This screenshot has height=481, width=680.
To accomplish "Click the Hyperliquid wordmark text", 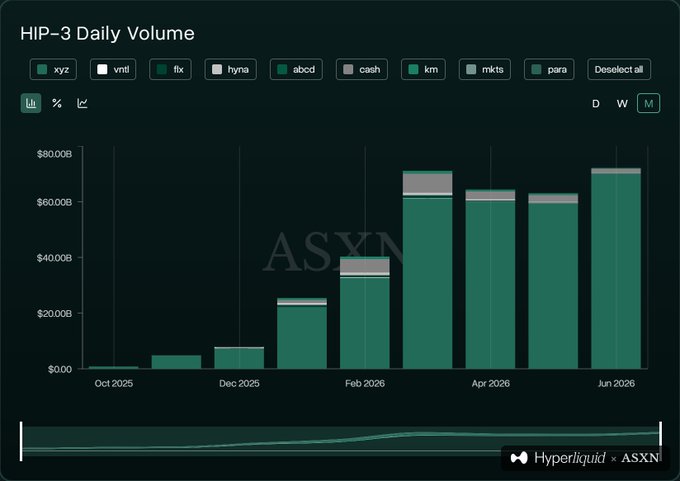I will tap(570, 458).
